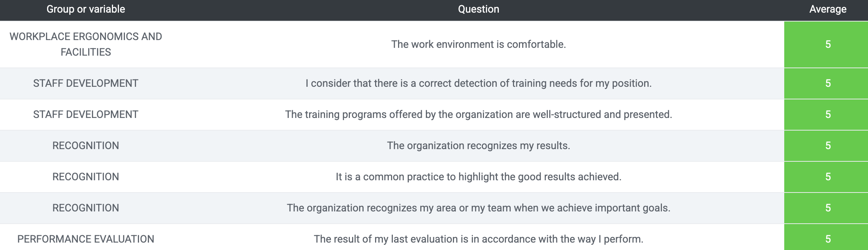The width and height of the screenshot is (868, 250).
Task: Click average score for training needs detection
Action: click(826, 83)
